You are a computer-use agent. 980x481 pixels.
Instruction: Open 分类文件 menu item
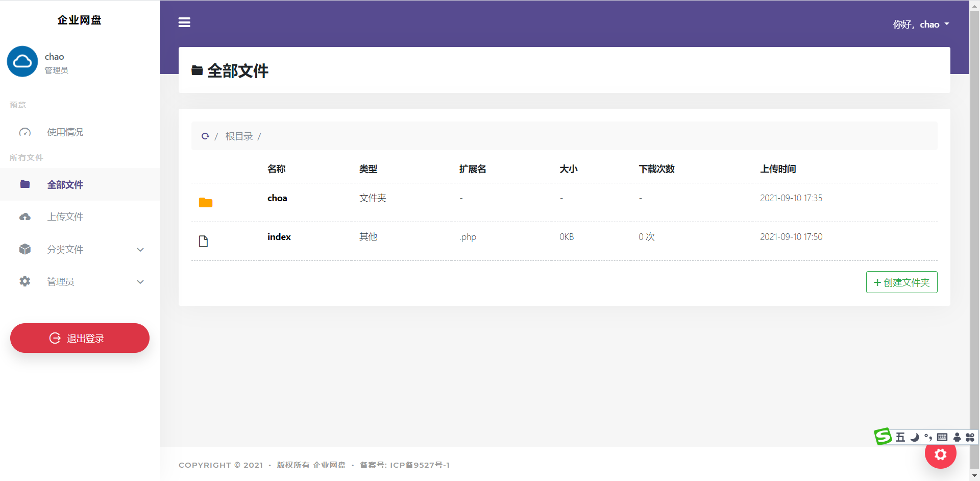[x=80, y=250]
